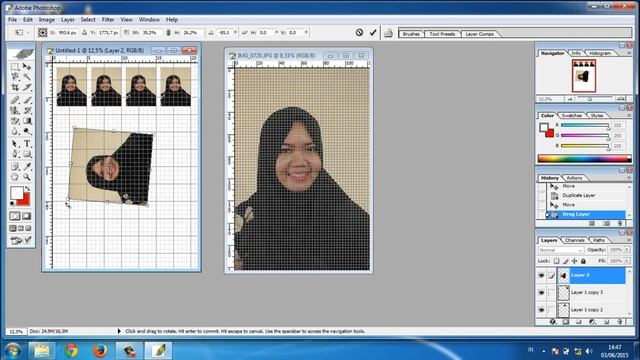
Task: Commit the transform with the checkmark icon
Action: pyautogui.click(x=373, y=32)
